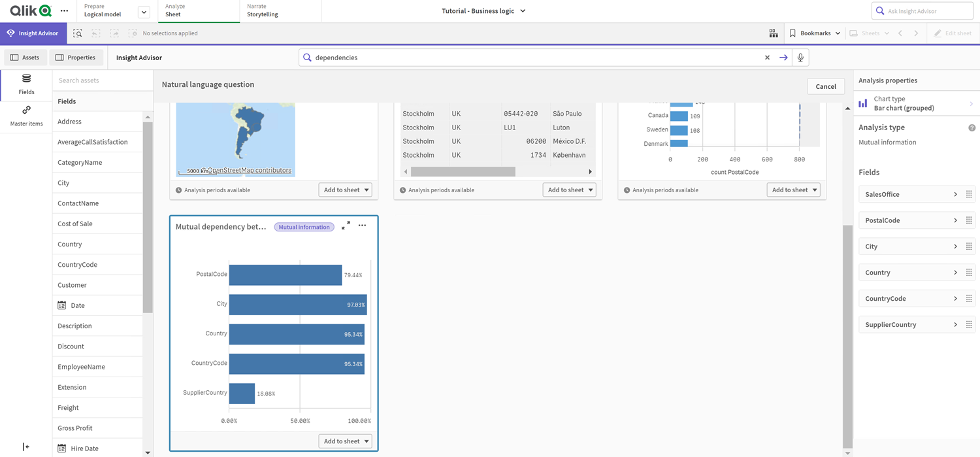Viewport: 980px width, 457px height.
Task: Open the app overview grid icon
Action: coord(773,33)
